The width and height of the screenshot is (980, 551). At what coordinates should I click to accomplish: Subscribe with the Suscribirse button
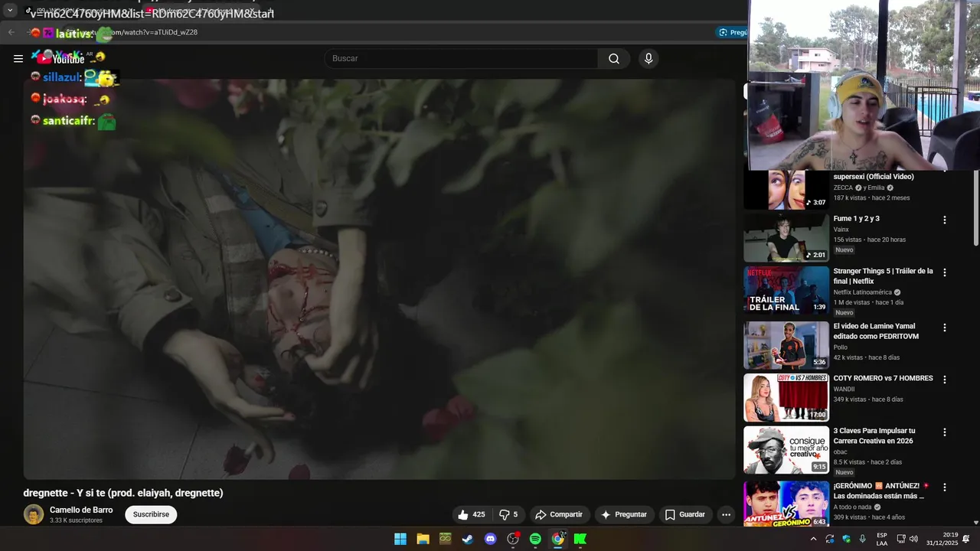click(x=151, y=514)
